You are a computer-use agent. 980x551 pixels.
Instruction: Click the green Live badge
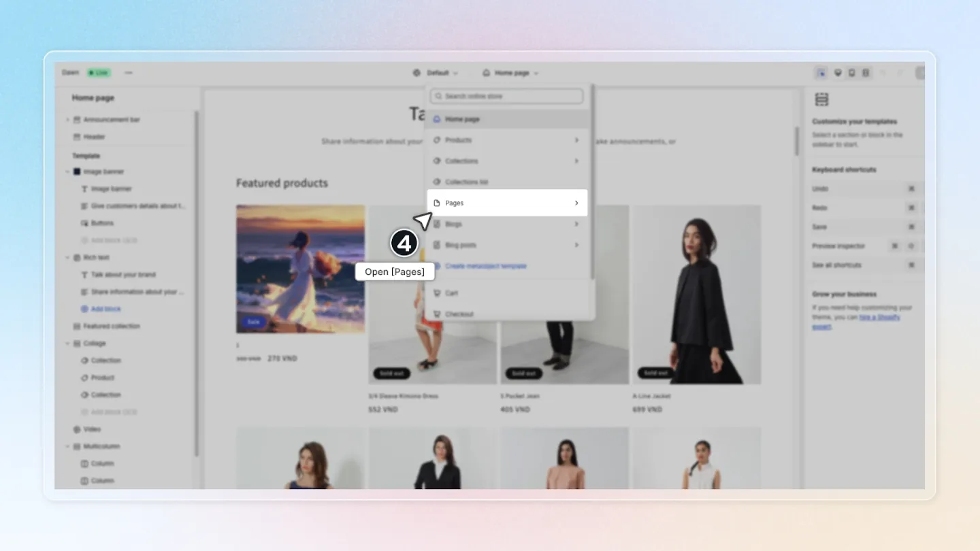pyautogui.click(x=99, y=73)
